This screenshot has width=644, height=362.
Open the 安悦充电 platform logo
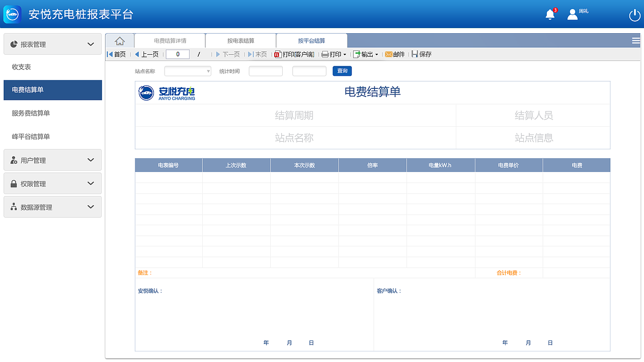12,14
